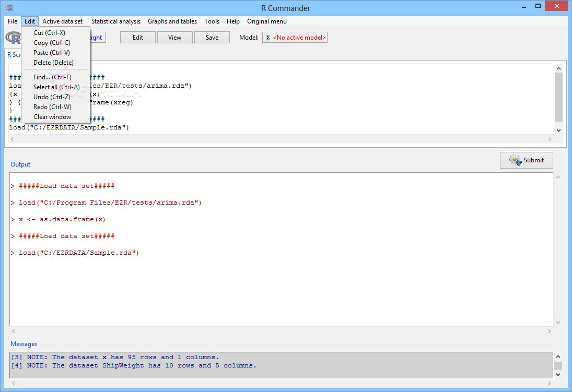
Task: Maximize the R Commander window
Action: coord(538,6)
